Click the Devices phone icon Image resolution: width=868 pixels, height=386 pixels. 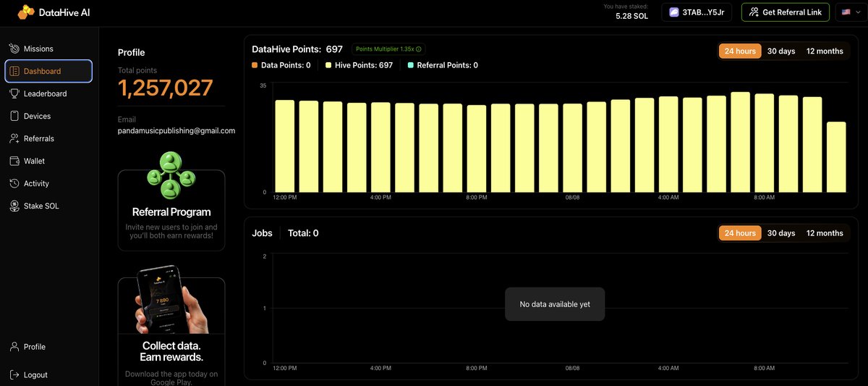pos(14,116)
